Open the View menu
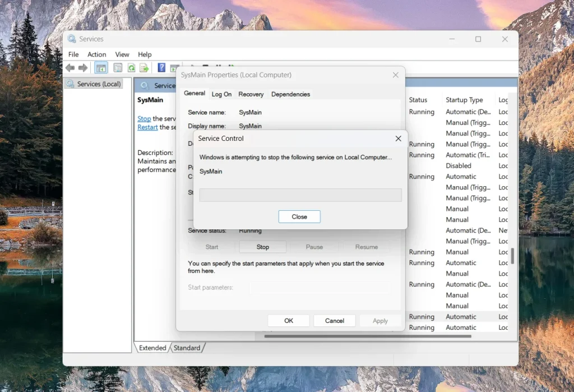This screenshot has width=574, height=392. (122, 54)
